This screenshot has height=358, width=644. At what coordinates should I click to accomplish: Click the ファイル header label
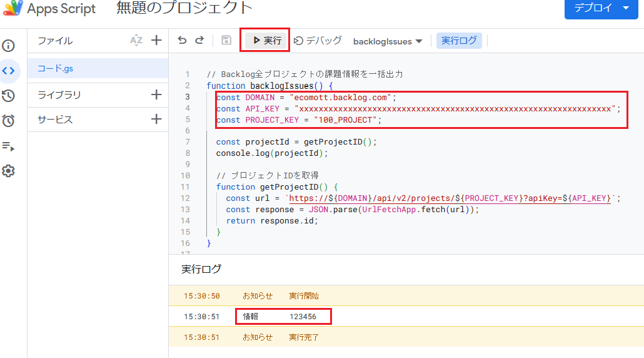coord(55,41)
